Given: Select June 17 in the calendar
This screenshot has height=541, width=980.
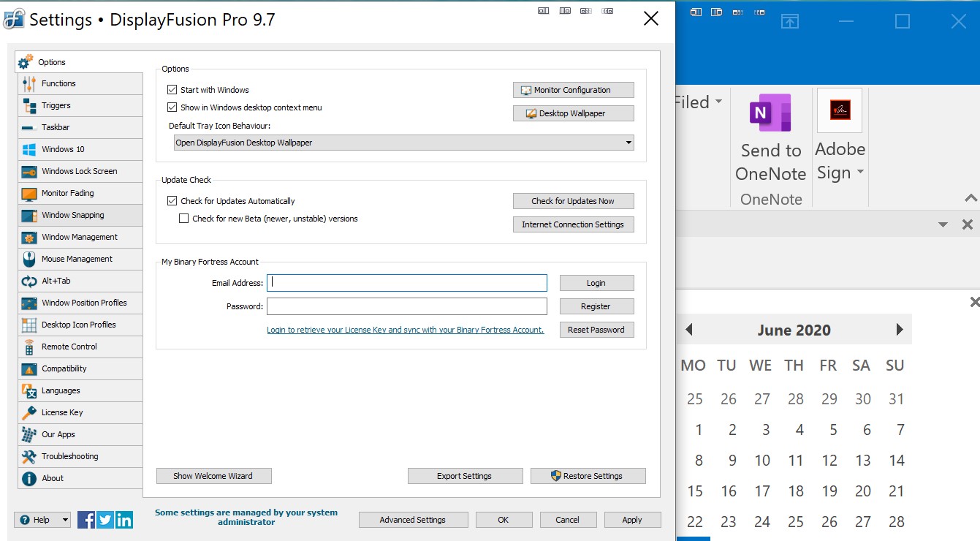Looking at the screenshot, I should click(x=761, y=491).
